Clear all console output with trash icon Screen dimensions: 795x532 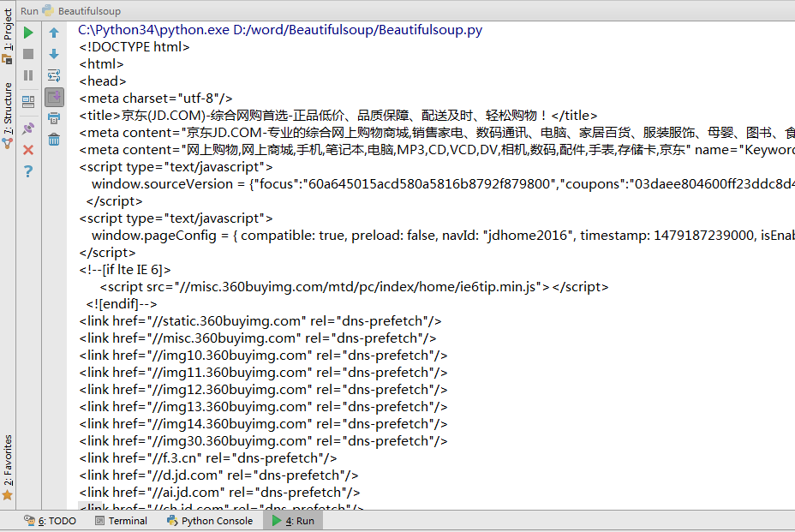coord(54,140)
